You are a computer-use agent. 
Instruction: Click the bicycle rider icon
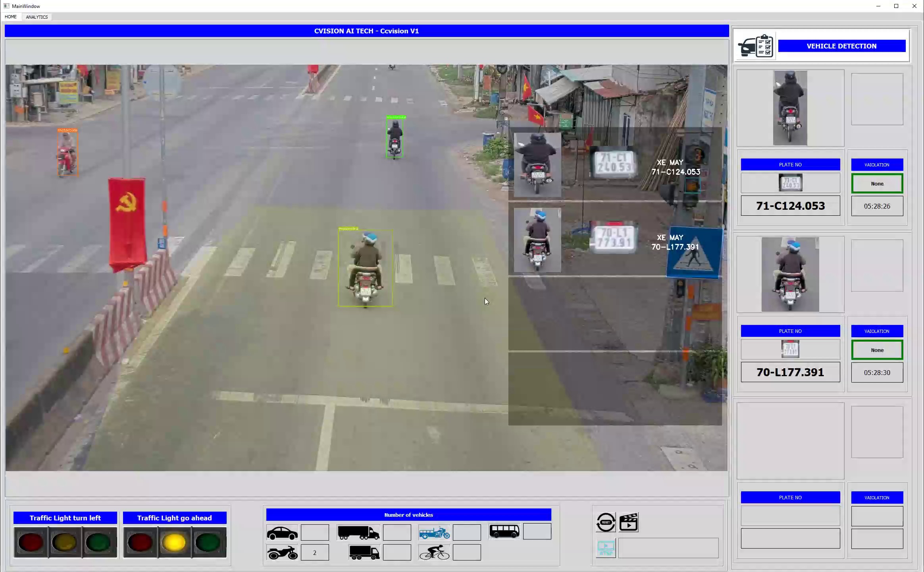pyautogui.click(x=435, y=553)
